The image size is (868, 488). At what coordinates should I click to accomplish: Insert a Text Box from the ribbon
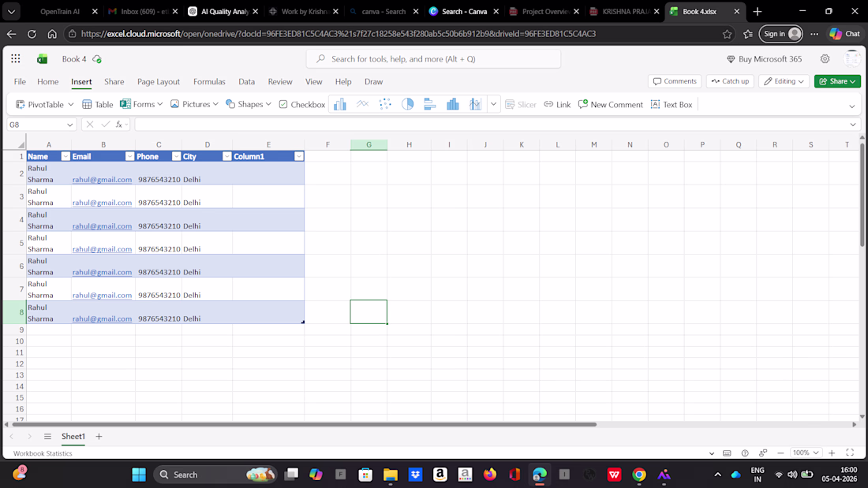pyautogui.click(x=672, y=104)
